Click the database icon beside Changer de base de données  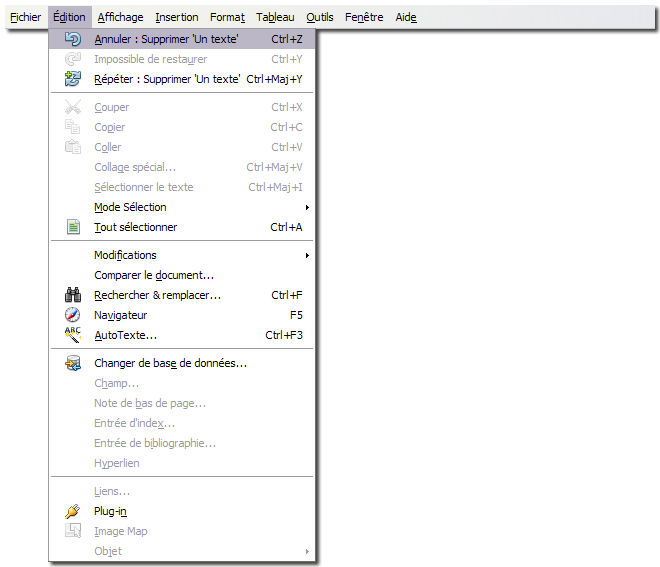pos(73,363)
